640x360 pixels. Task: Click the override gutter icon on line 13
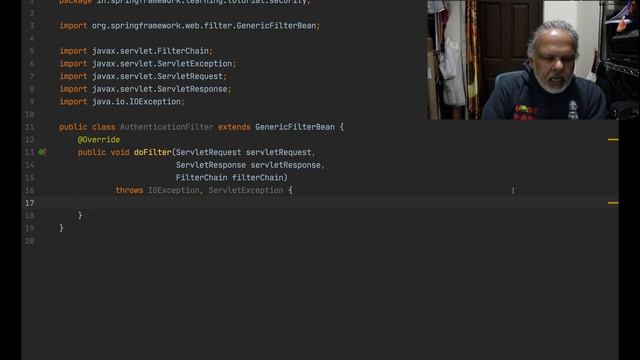pos(42,152)
